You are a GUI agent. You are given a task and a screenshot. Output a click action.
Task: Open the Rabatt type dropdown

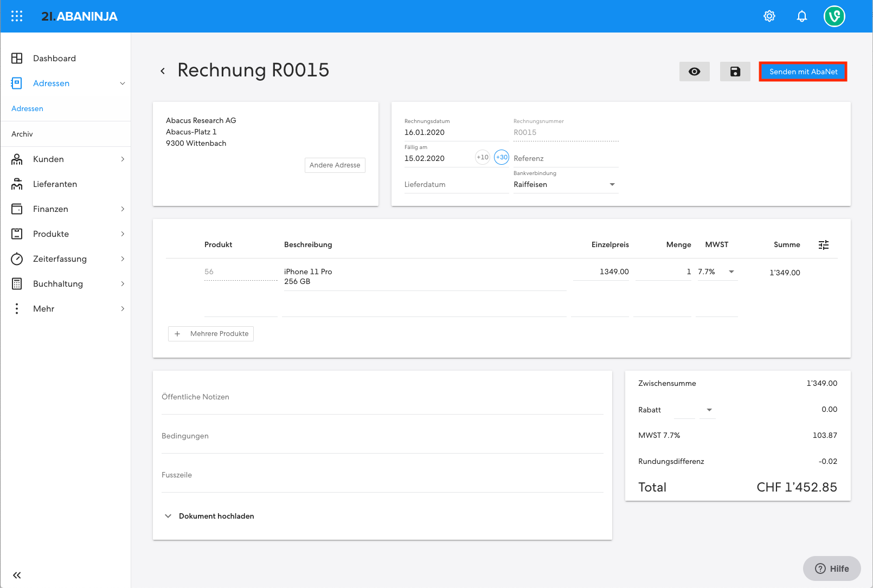point(709,410)
